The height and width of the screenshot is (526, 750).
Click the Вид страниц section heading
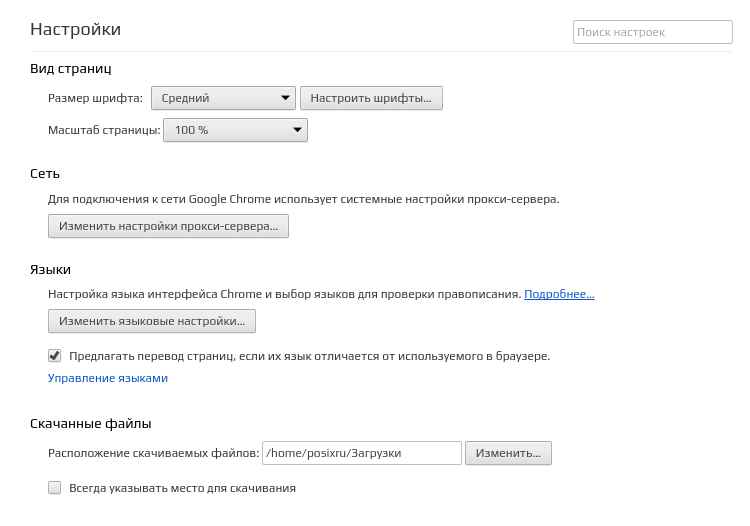pyautogui.click(x=71, y=68)
